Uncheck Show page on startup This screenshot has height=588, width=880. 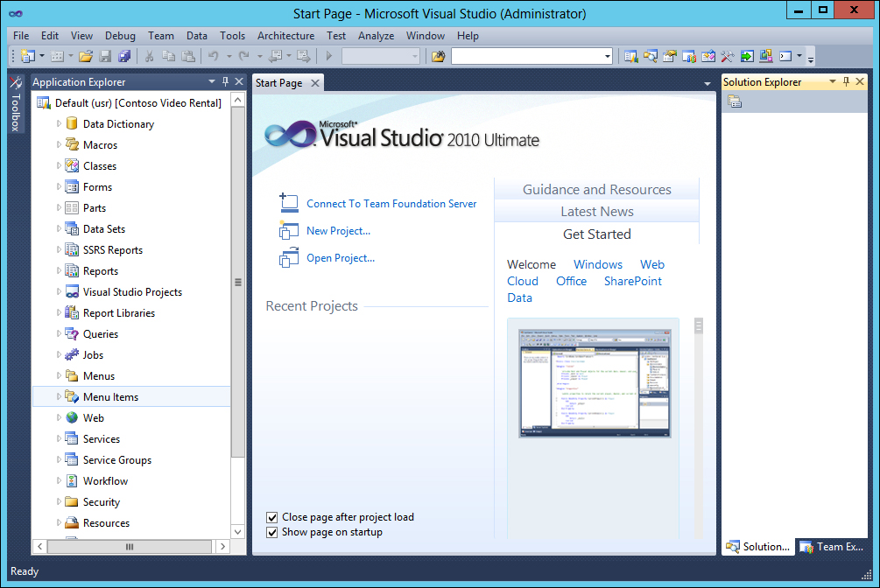271,532
